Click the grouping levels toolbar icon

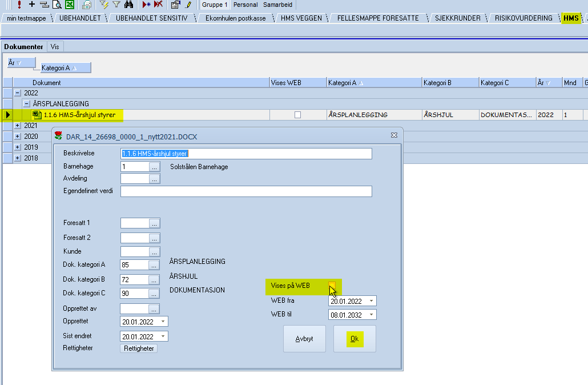pos(45,5)
